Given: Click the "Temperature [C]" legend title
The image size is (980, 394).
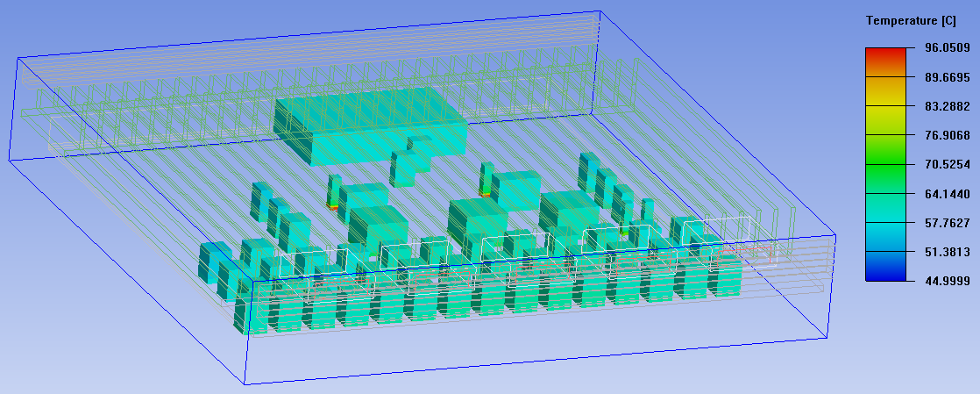Looking at the screenshot, I should click(911, 21).
